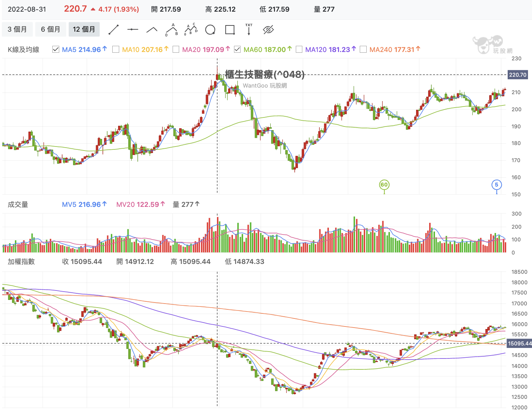This screenshot has height=413, width=532.
Task: Click the 低 217.59 low price
Action: 274,9
